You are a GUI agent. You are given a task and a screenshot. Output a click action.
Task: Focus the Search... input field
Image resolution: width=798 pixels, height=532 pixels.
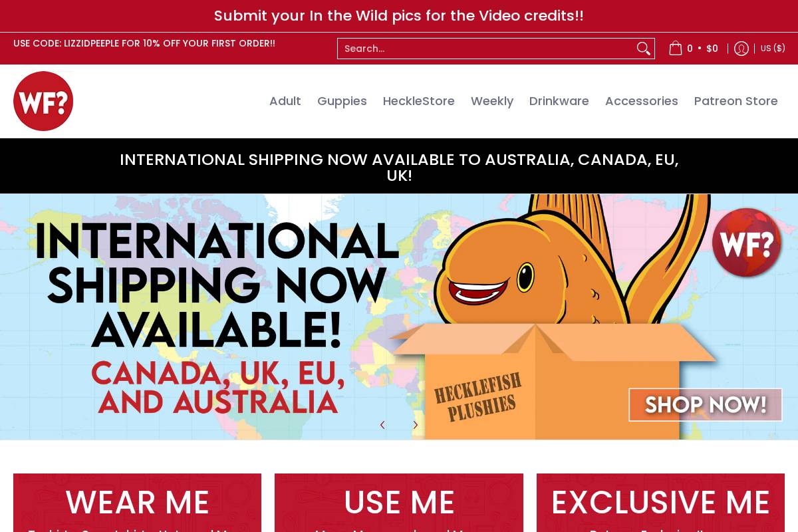485,49
